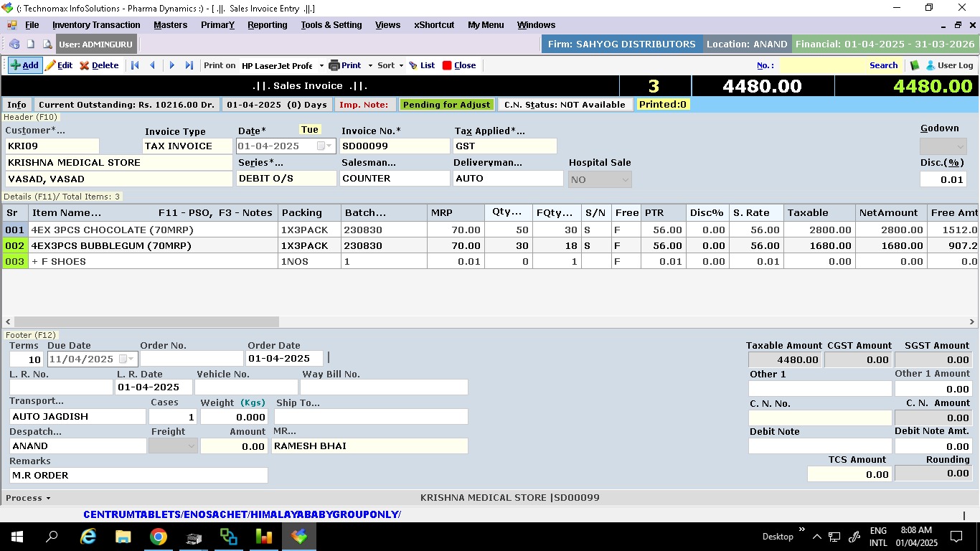Click the Info button
980x551 pixels.
(17, 105)
